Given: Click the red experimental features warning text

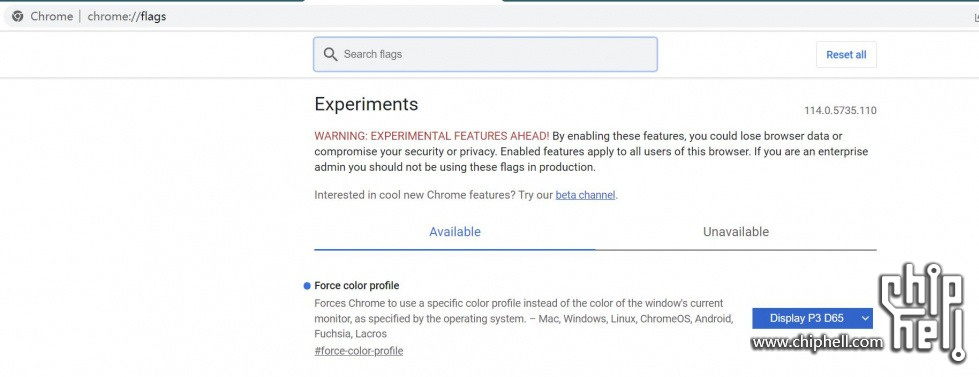Looking at the screenshot, I should coord(431,135).
